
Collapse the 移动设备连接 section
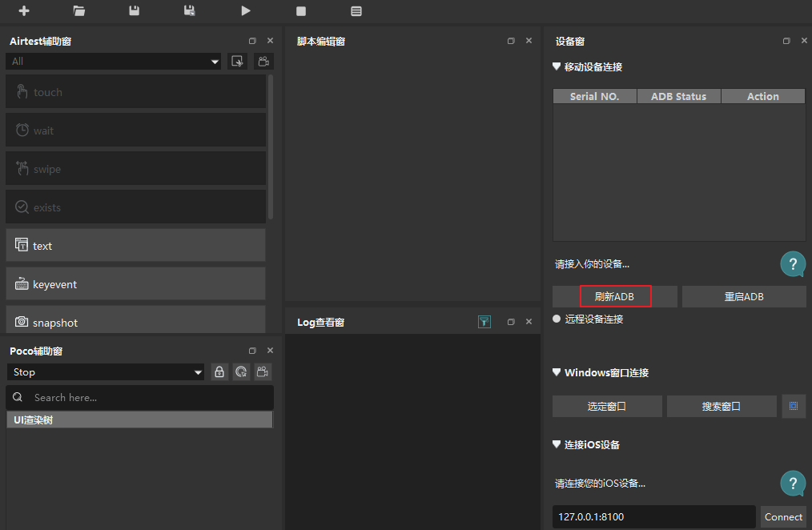point(557,67)
